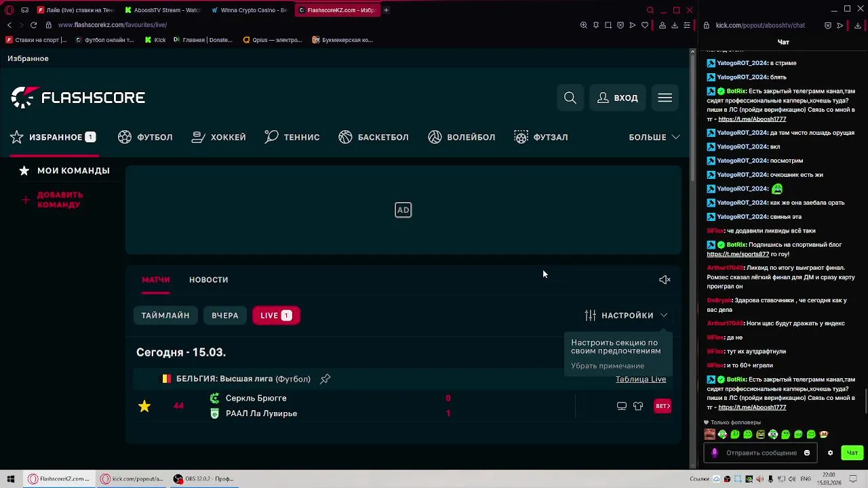Select the LIVE matches filter
This screenshot has width=868, height=488.
[276, 315]
